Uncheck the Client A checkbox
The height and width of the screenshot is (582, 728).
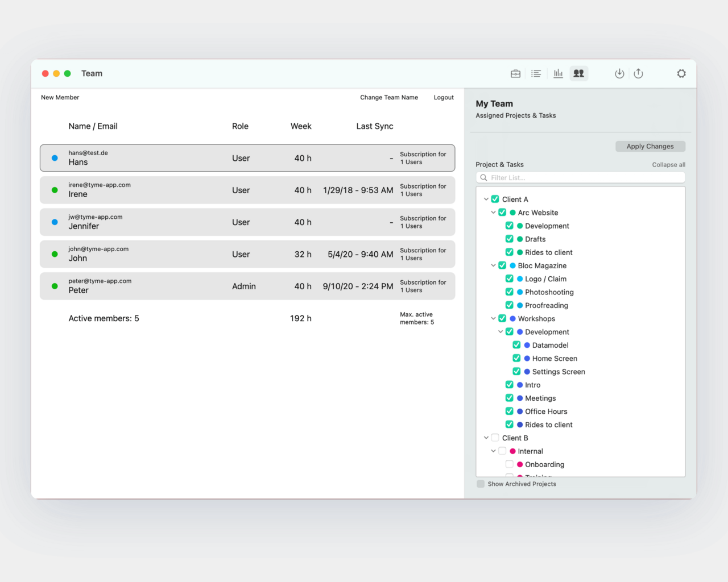click(495, 199)
